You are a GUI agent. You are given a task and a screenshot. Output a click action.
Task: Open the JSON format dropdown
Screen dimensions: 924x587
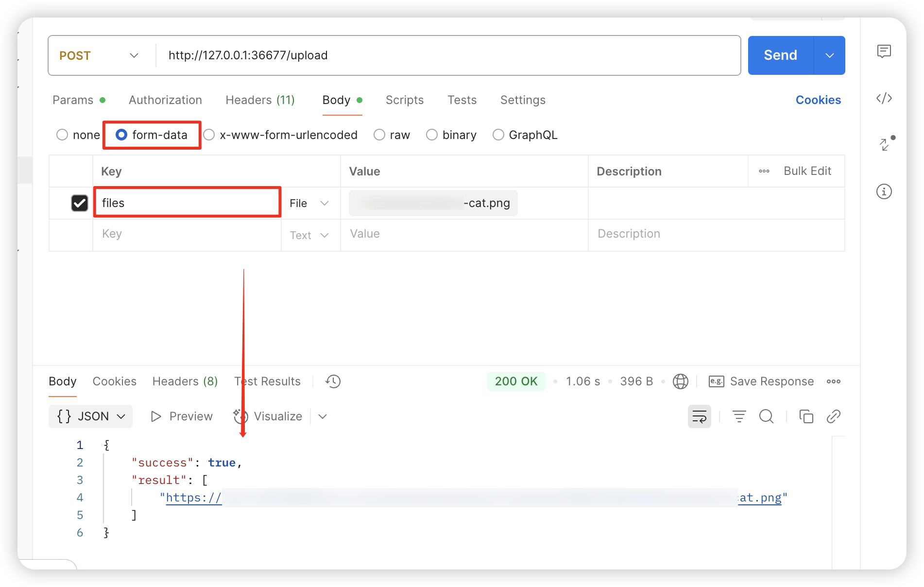[91, 416]
